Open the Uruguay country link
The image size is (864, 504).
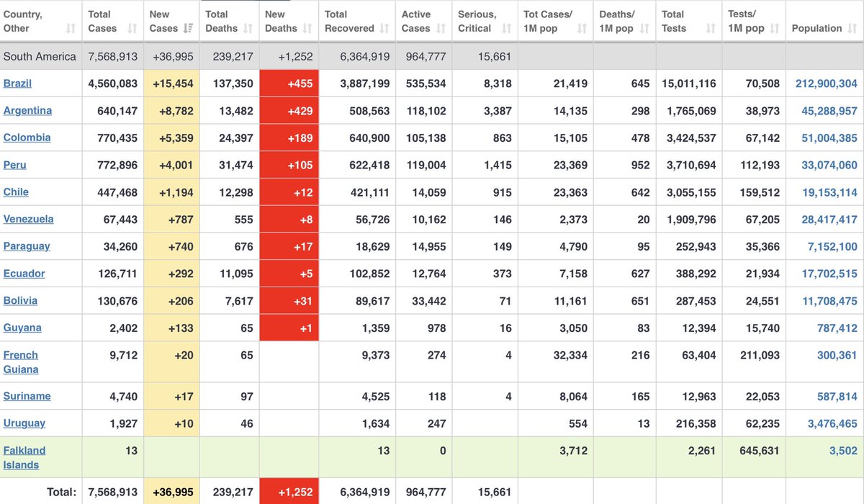(24, 423)
